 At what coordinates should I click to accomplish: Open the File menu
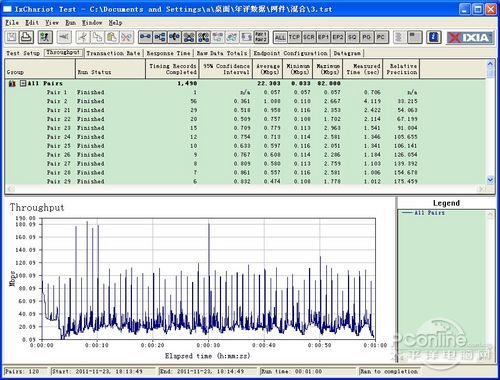12,23
